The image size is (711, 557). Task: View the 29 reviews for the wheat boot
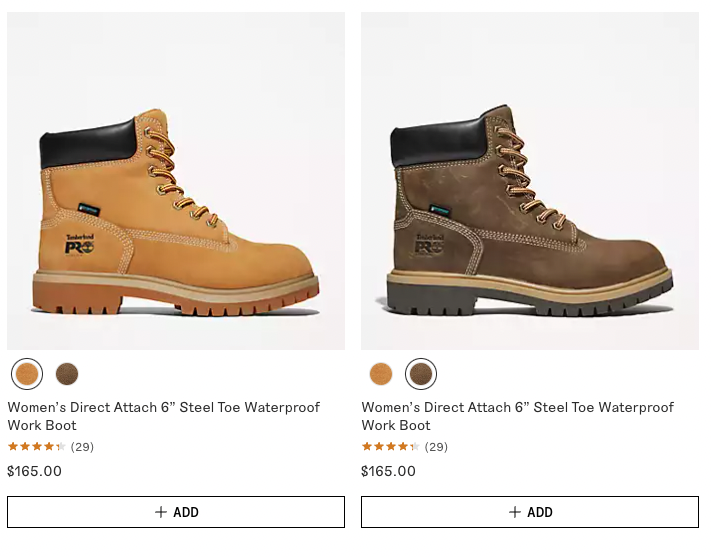point(83,447)
